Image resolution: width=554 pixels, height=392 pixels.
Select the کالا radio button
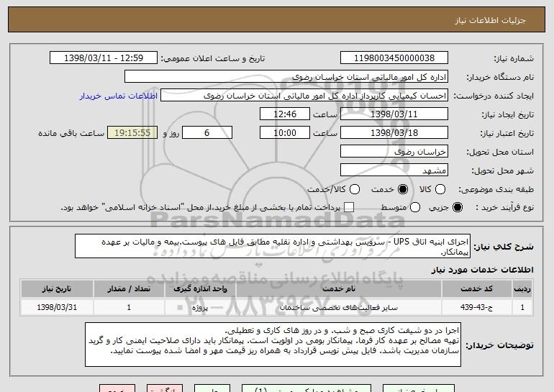point(440,189)
